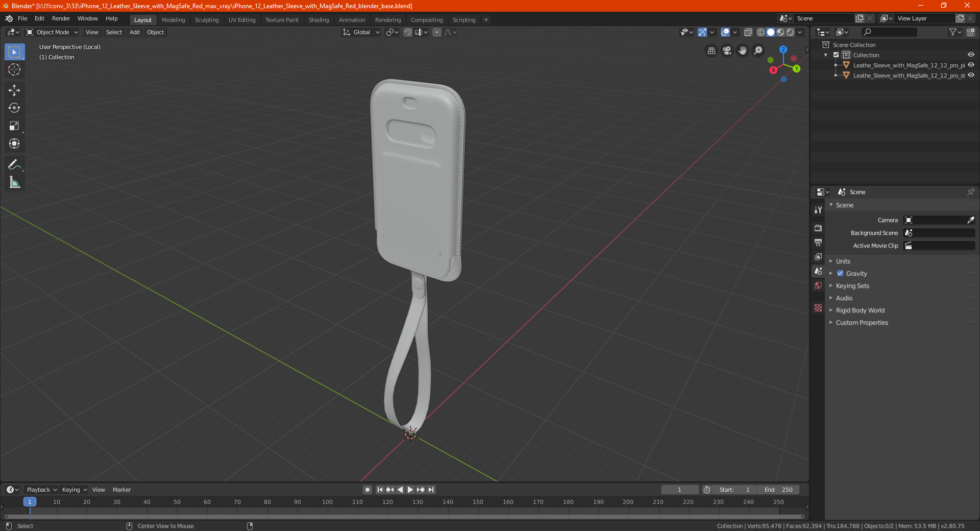Switch to wireframe shading
The height and width of the screenshot is (531, 980).
[x=761, y=32]
